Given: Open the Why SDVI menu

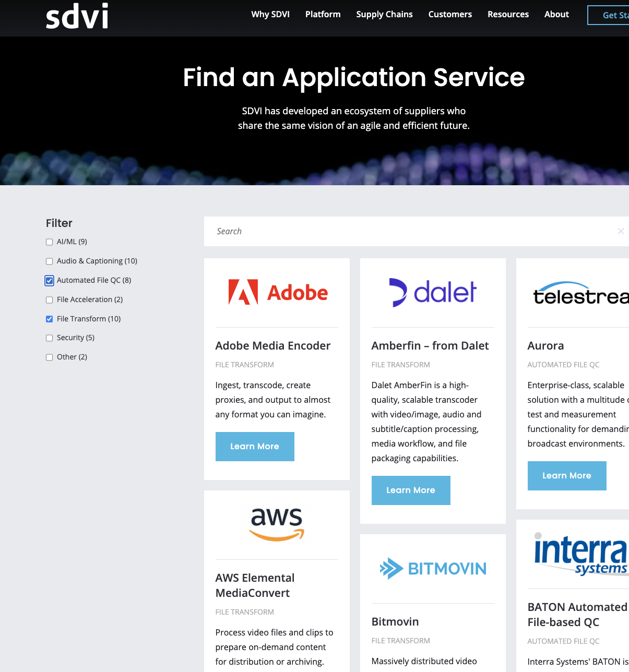Looking at the screenshot, I should pos(270,14).
